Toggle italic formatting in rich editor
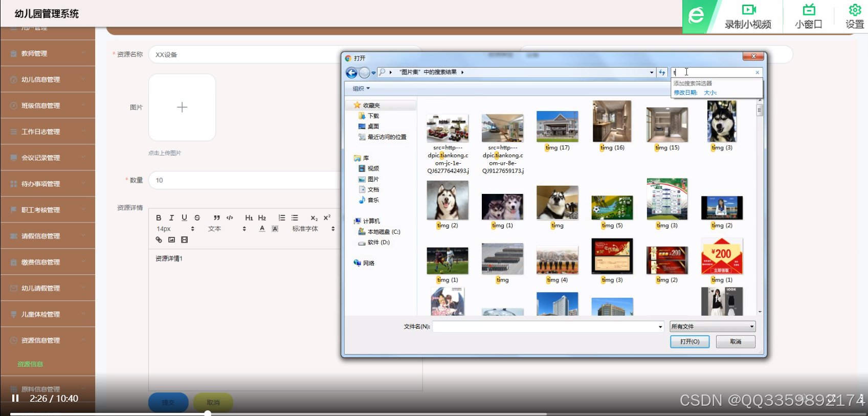Screen dimensions: 868x416 point(171,217)
